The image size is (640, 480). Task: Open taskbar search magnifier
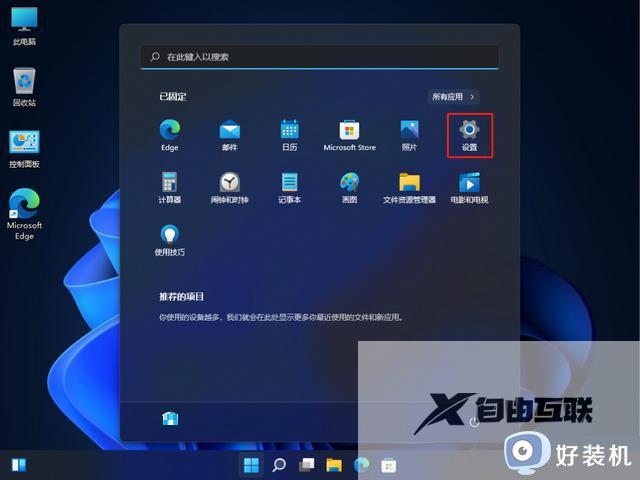click(x=279, y=465)
